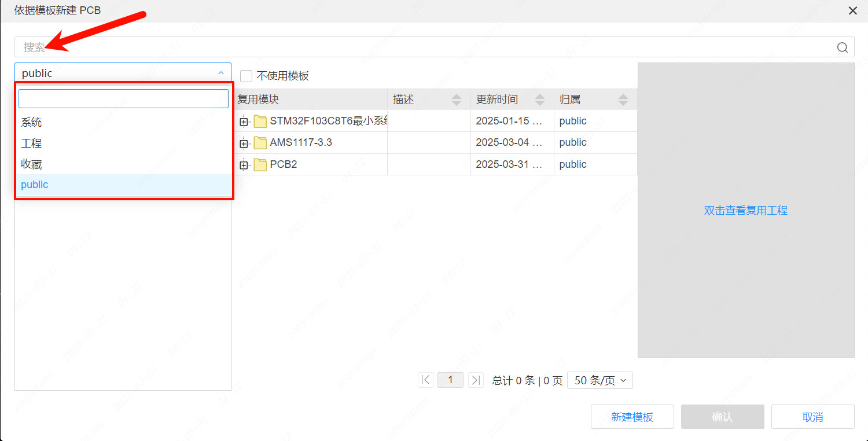This screenshot has width=868, height=441.
Task: Sort by ownership column arrows
Action: pyautogui.click(x=623, y=100)
